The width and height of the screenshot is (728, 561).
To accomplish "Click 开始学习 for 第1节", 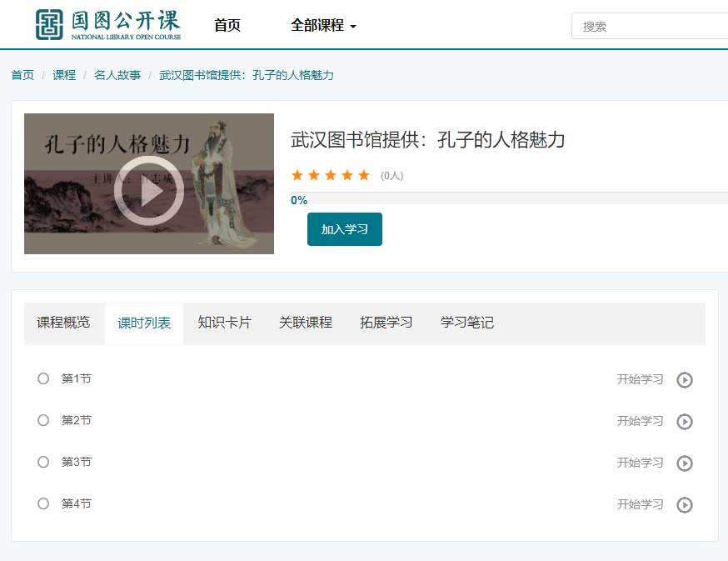I will click(x=640, y=379).
